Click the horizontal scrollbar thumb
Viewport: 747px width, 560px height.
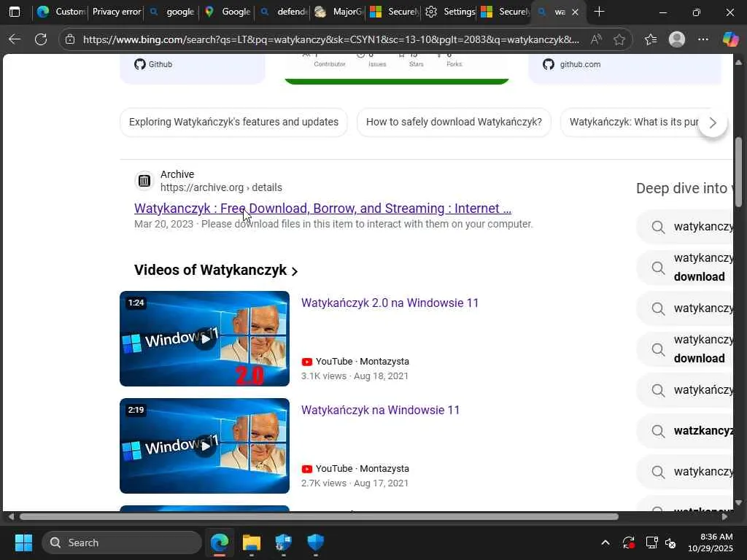tap(319, 517)
